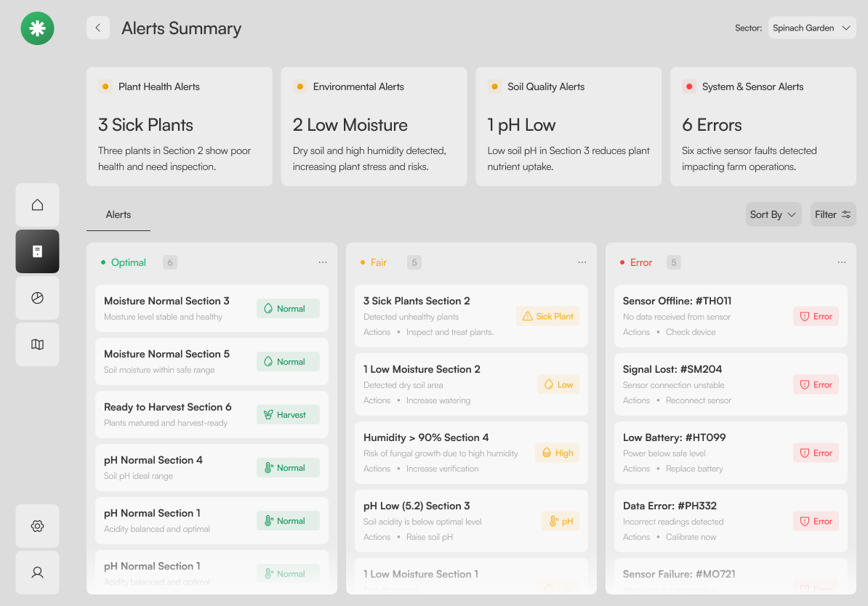Viewport: 868px width, 606px height.
Task: Click Normal badge on pH Normal Section 4
Action: point(288,468)
